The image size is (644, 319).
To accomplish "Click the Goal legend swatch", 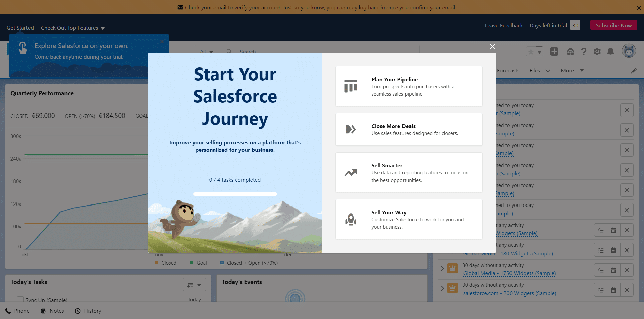I will click(192, 263).
